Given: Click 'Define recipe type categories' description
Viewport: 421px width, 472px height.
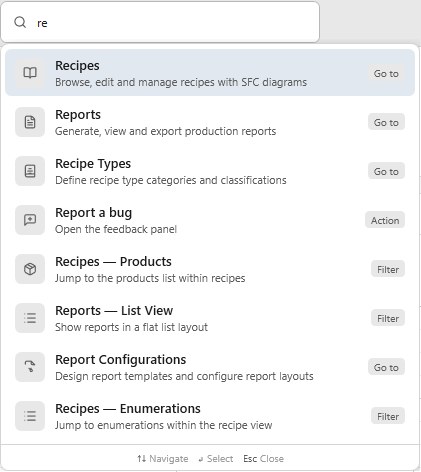Looking at the screenshot, I should coord(171,180).
